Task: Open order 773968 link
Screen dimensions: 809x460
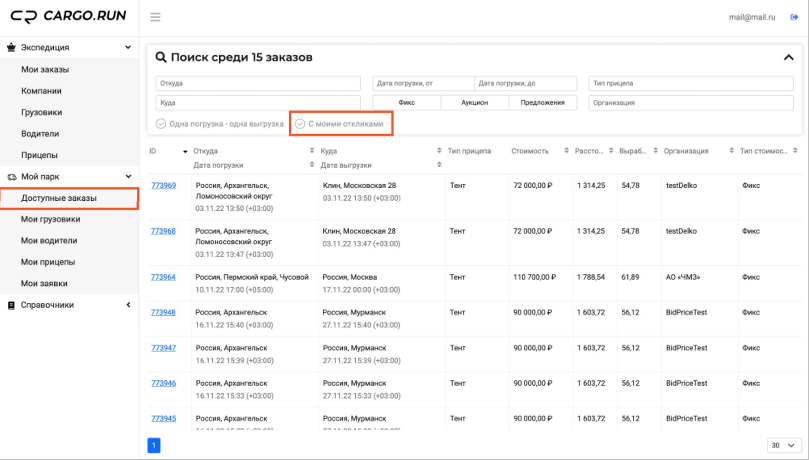Action: click(x=163, y=231)
